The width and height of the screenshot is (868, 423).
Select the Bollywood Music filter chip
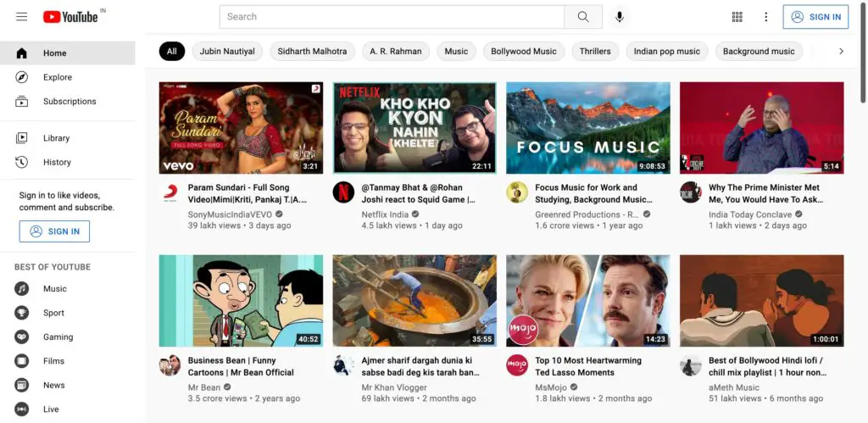click(x=524, y=52)
